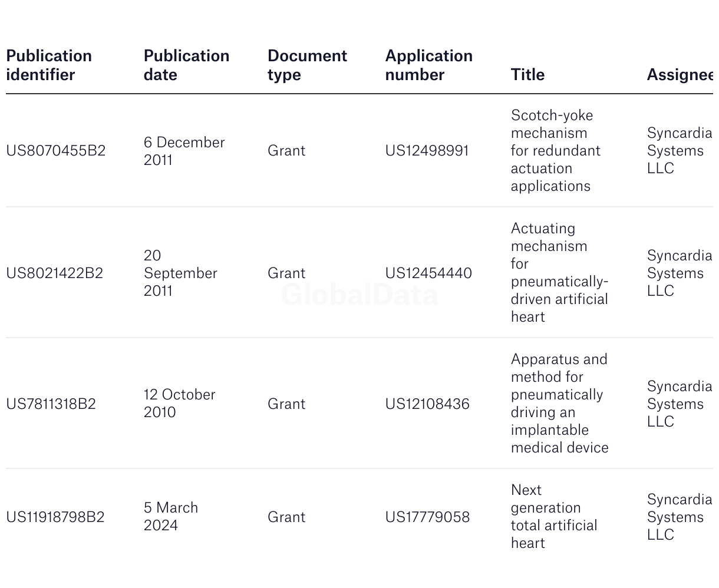
Task: Click application number US17779058
Action: tap(427, 517)
